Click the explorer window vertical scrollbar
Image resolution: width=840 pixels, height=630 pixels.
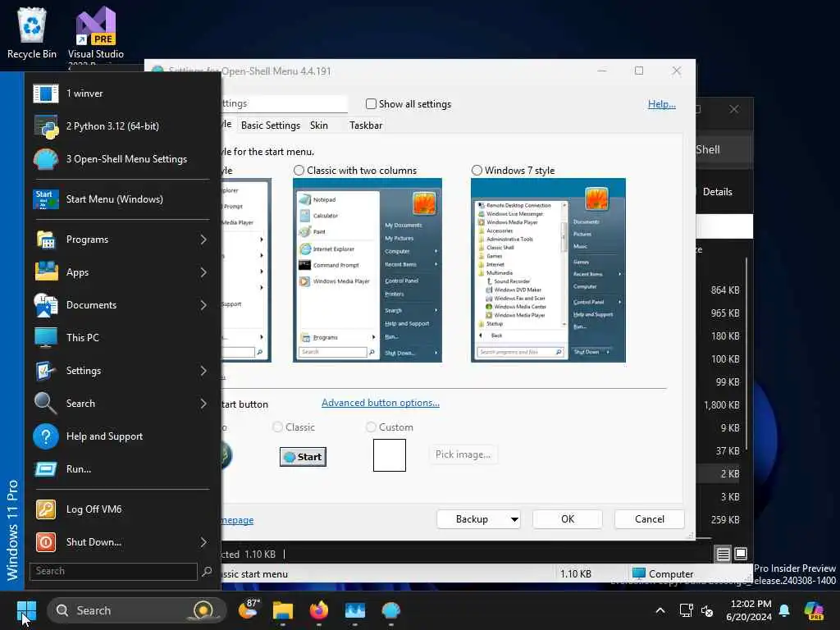pyautogui.click(x=746, y=354)
